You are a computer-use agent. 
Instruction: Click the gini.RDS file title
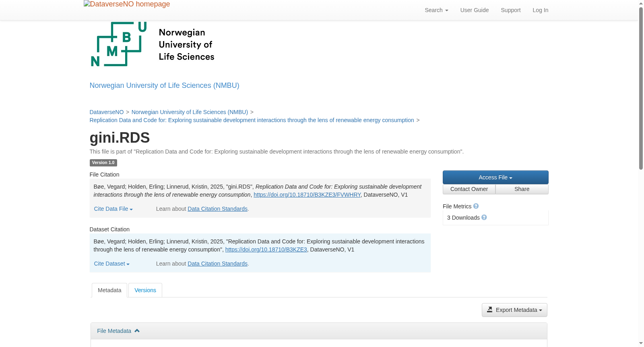120,138
